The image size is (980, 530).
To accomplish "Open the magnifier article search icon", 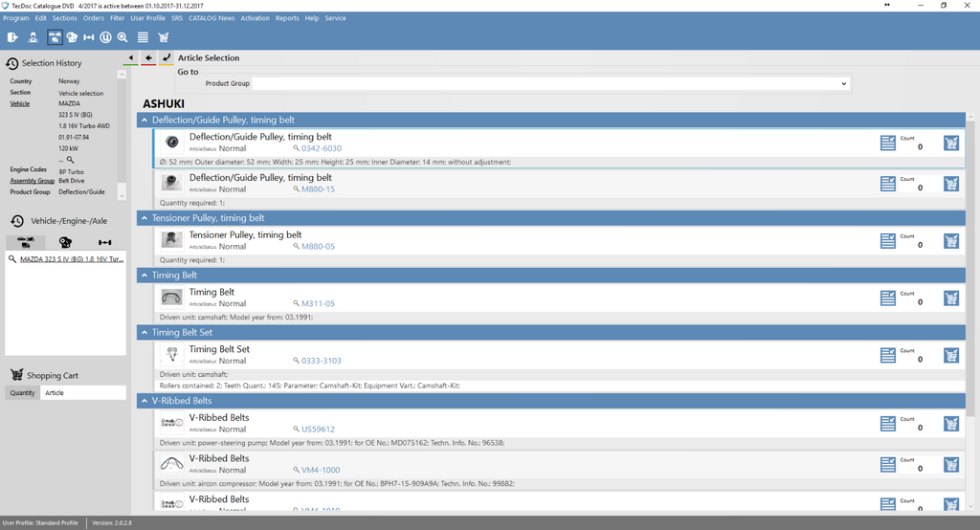I will (122, 37).
